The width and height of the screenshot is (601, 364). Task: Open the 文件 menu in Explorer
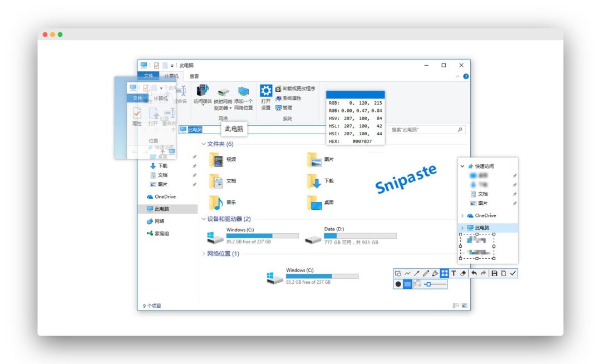(x=149, y=74)
